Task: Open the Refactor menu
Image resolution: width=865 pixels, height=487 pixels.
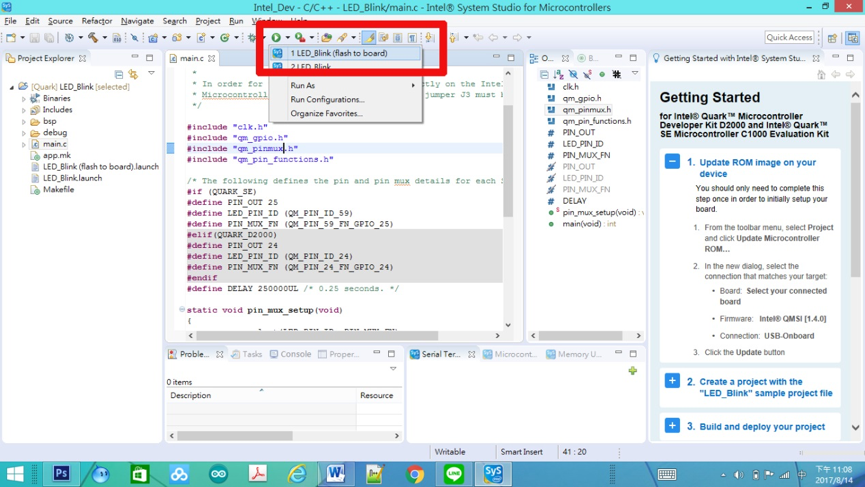Action: pos(97,21)
